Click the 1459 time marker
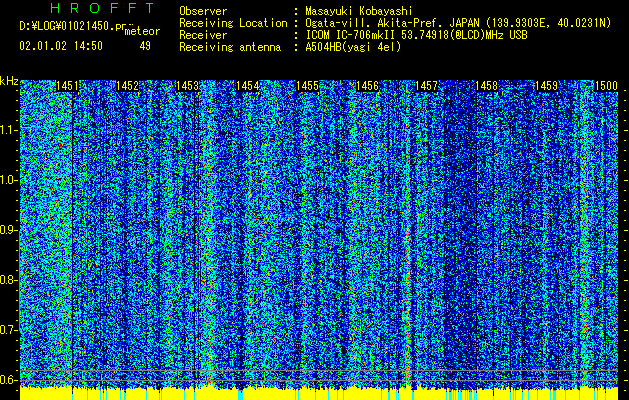 [547, 86]
